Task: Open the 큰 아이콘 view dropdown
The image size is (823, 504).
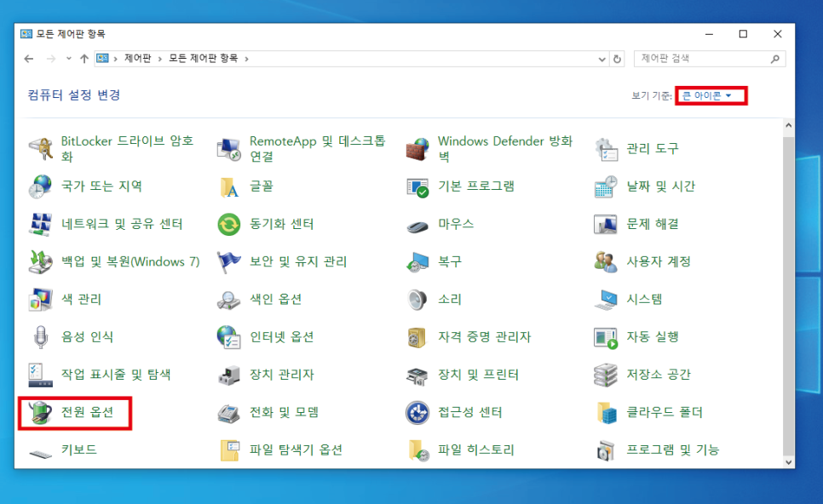Action: tap(706, 95)
